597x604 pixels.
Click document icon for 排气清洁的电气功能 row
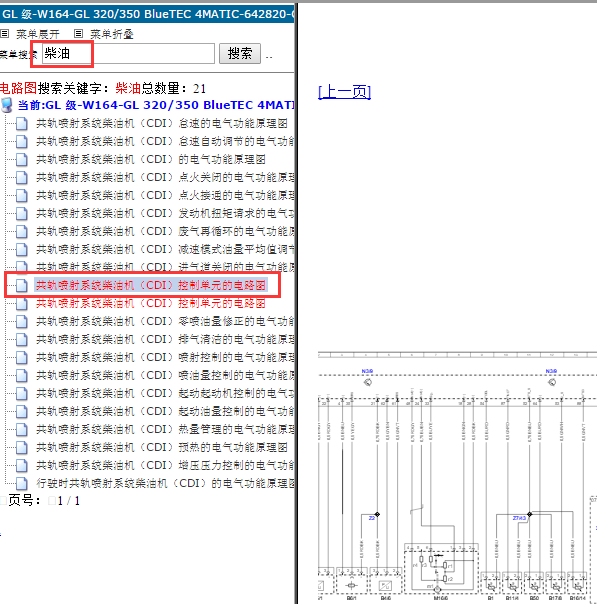click(22, 340)
